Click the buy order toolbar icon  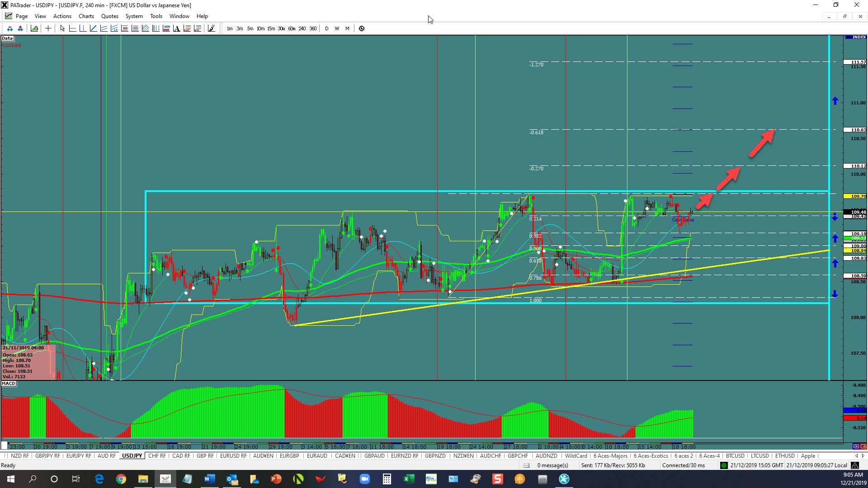click(20, 28)
